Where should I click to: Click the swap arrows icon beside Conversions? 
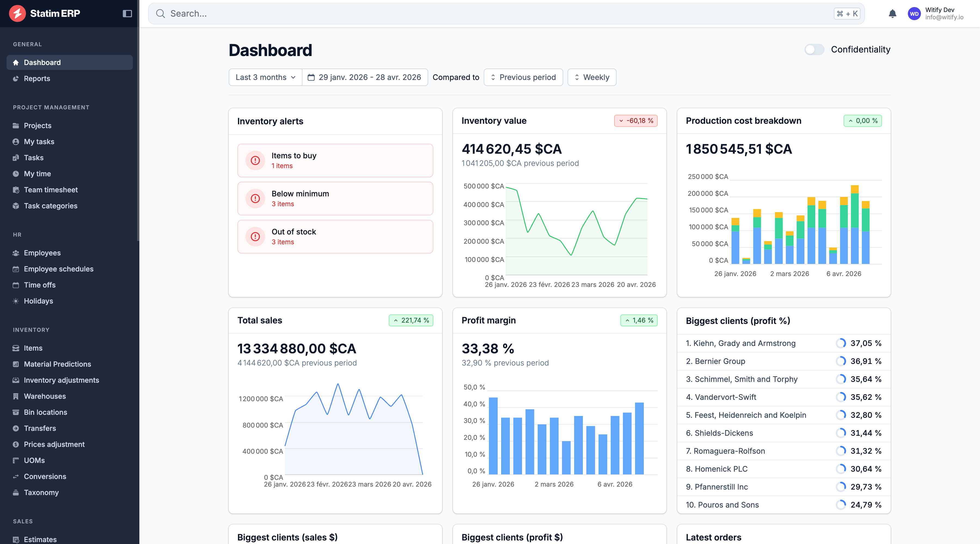point(16,476)
